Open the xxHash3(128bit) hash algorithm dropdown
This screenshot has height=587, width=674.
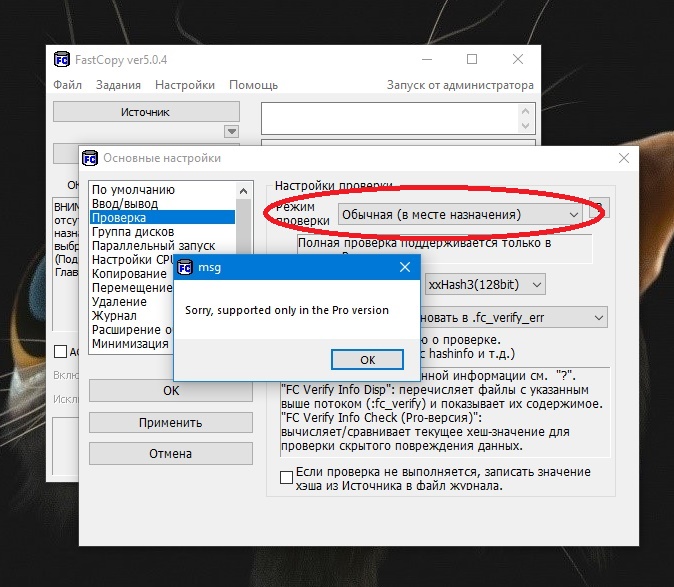(x=485, y=284)
